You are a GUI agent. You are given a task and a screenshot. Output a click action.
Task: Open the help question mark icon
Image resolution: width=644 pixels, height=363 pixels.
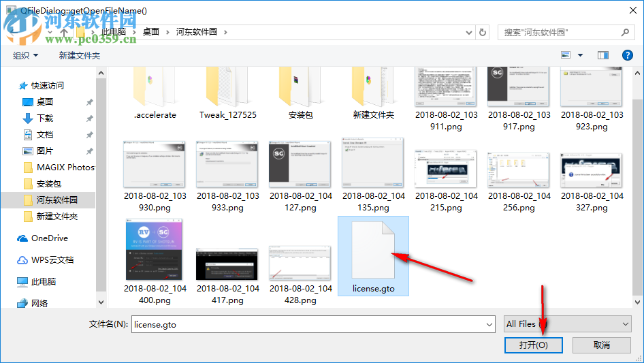click(x=627, y=55)
